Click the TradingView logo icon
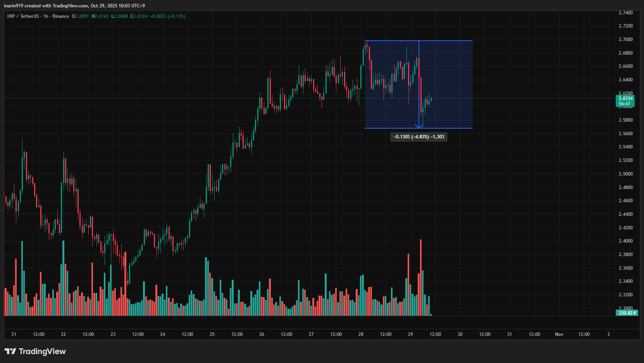 (10, 351)
